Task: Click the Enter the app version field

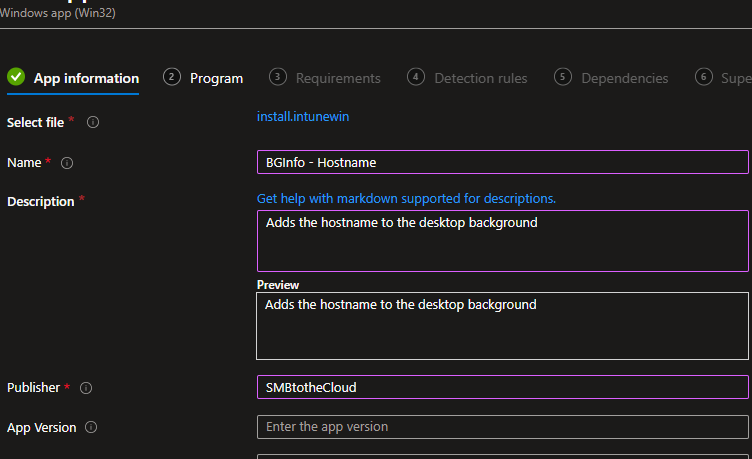Action: coord(502,427)
